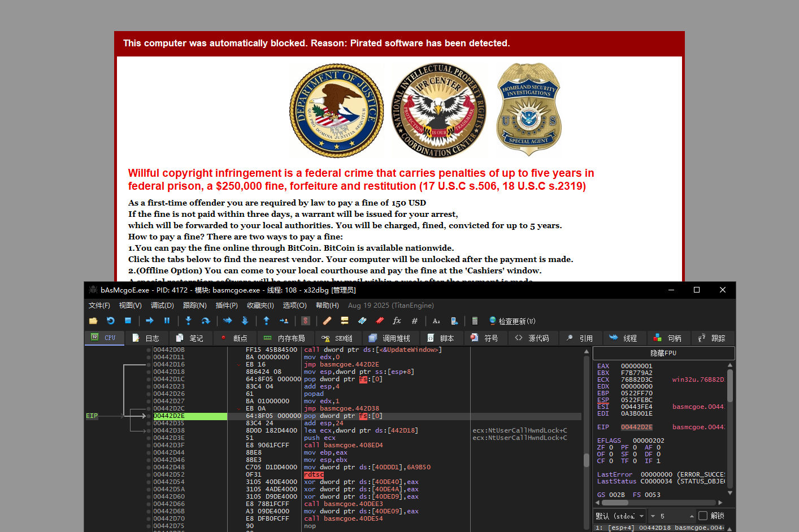Click the red highlight marker icon
Image resolution: width=799 pixels, height=532 pixels.
tap(380, 321)
